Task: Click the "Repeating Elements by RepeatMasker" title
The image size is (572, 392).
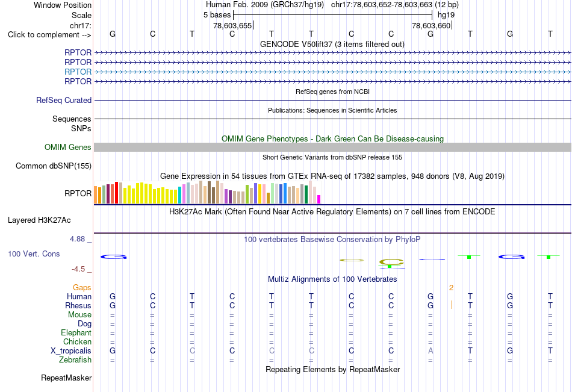Action: tap(332, 369)
